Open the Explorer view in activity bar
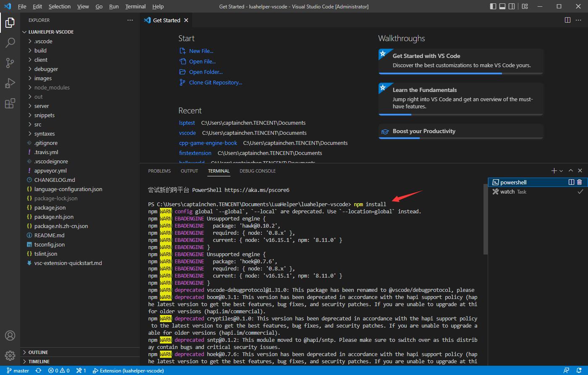The height and width of the screenshot is (375, 588). coord(10,22)
